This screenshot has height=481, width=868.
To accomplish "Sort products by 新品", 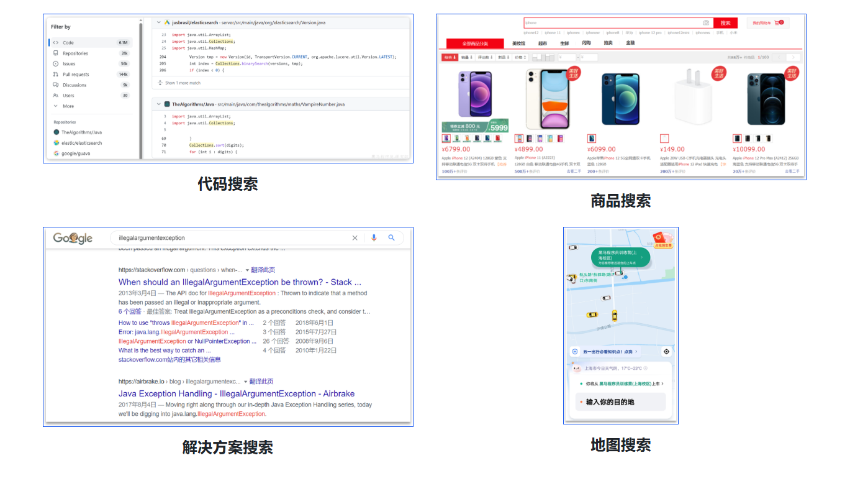I will click(x=504, y=57).
